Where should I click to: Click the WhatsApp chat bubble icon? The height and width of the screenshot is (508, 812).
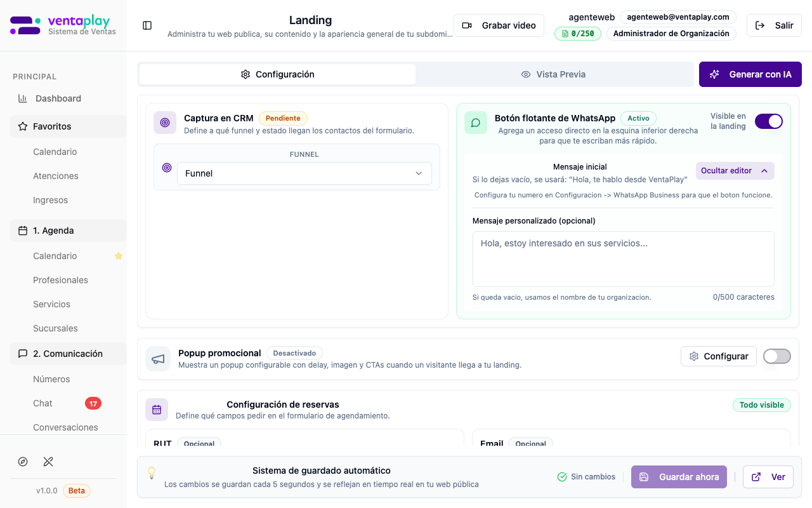476,123
